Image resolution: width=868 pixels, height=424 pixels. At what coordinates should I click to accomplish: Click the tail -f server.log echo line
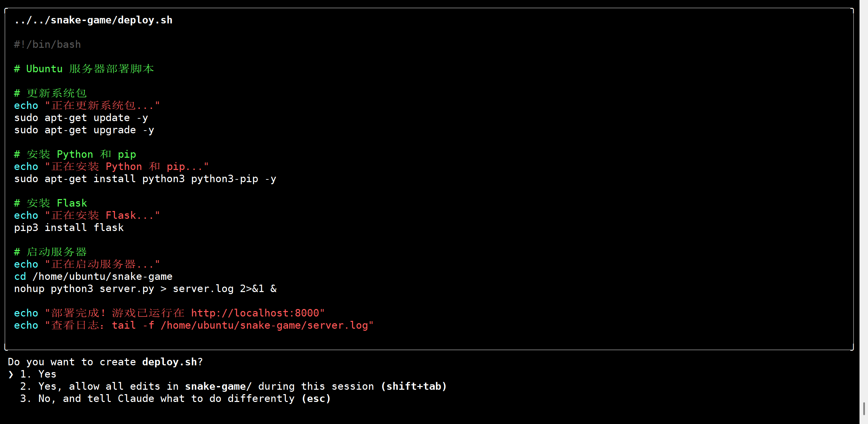(194, 325)
